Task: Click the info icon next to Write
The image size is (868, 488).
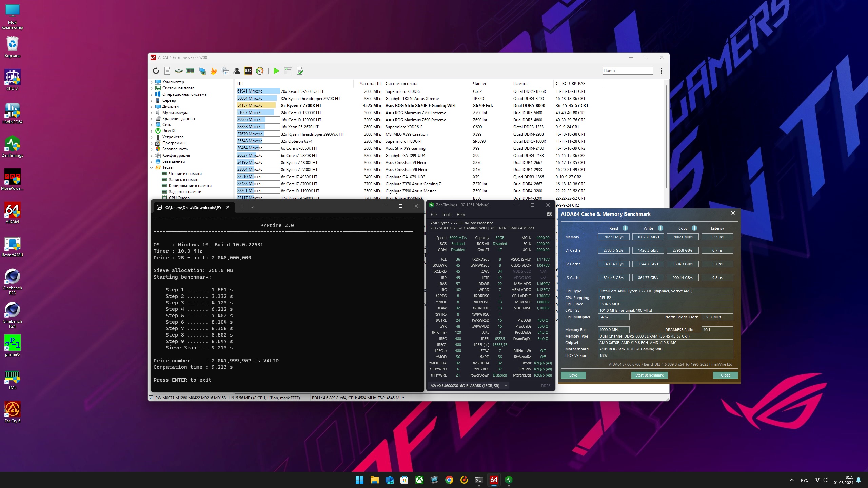Action: tap(660, 228)
